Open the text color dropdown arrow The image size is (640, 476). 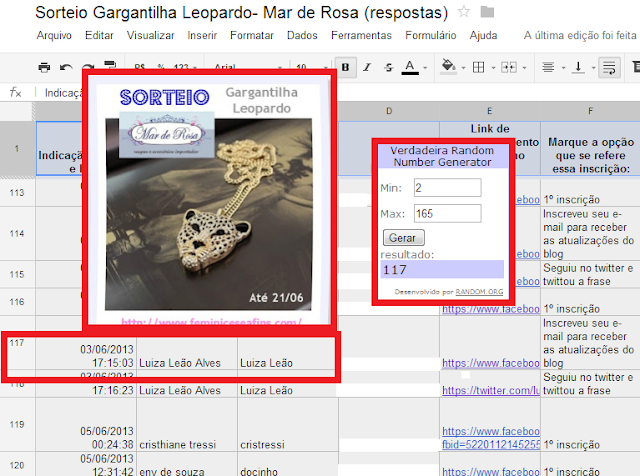pyautogui.click(x=425, y=68)
